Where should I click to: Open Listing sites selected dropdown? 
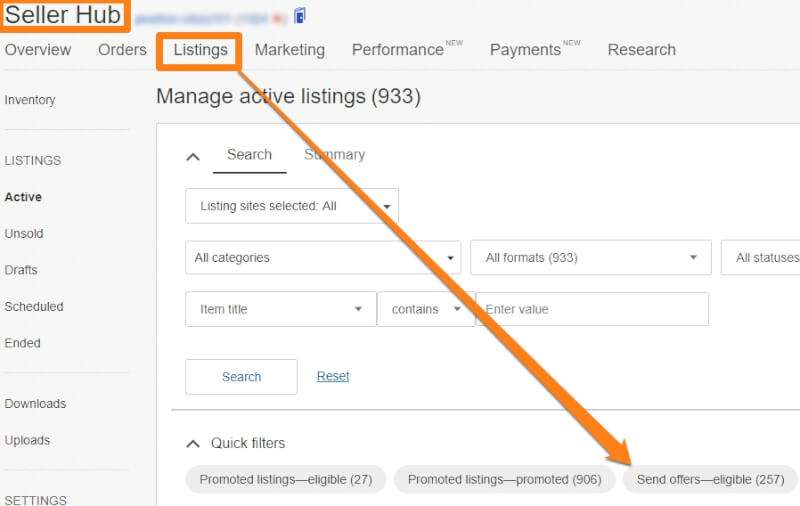click(x=292, y=206)
